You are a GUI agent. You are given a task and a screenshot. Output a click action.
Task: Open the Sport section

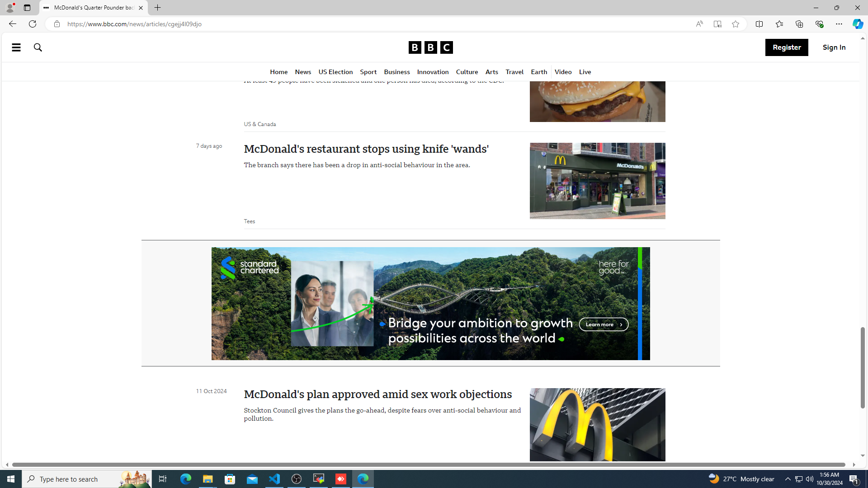point(368,72)
